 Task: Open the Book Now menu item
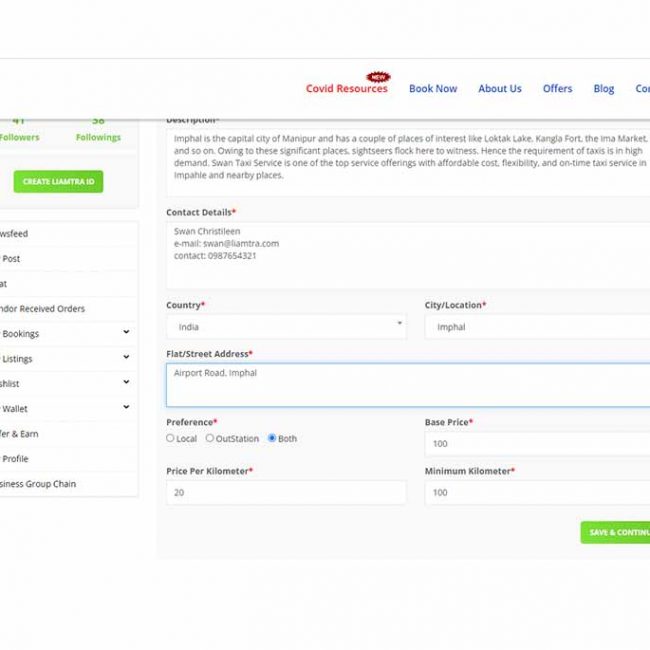click(x=433, y=89)
